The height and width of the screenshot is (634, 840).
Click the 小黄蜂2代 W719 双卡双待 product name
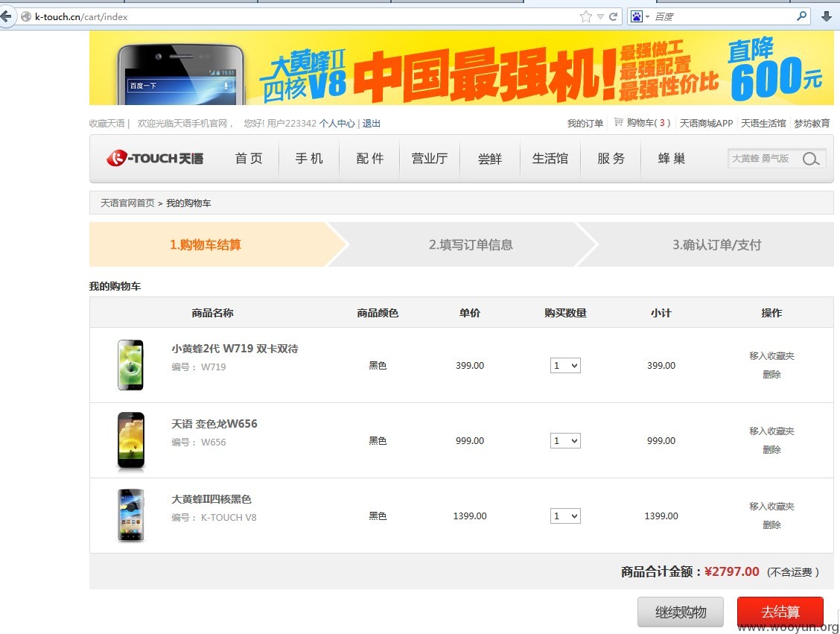[x=235, y=349]
